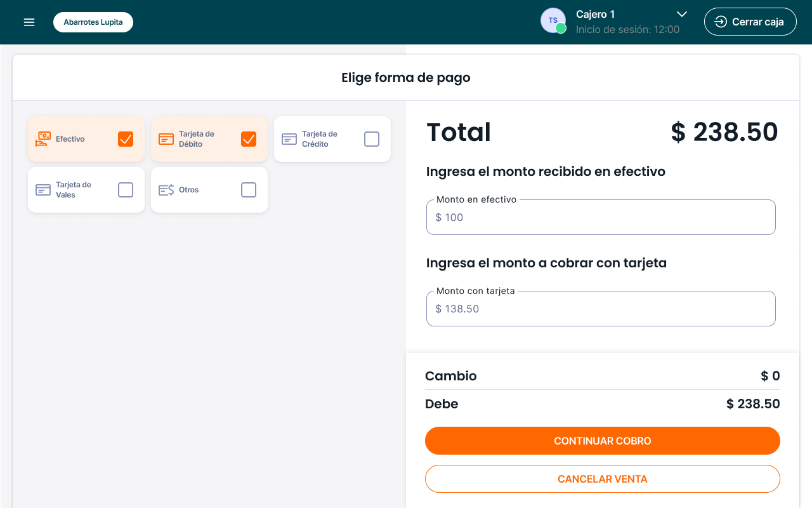Click CONTINUAR COBRO button

click(602, 441)
